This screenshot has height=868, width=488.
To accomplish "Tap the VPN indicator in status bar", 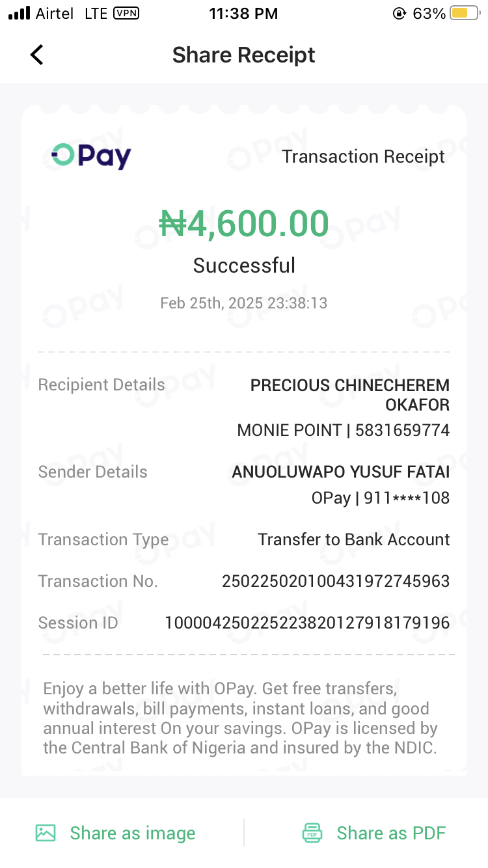I will 126,14.
